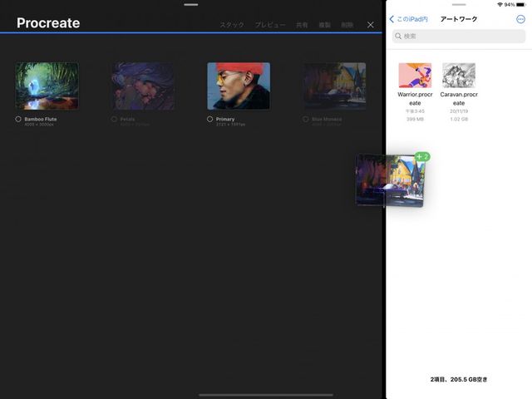532x399 pixels.
Task: Open the Bamboo Flute artwork thumbnail
Action: pyautogui.click(x=47, y=86)
